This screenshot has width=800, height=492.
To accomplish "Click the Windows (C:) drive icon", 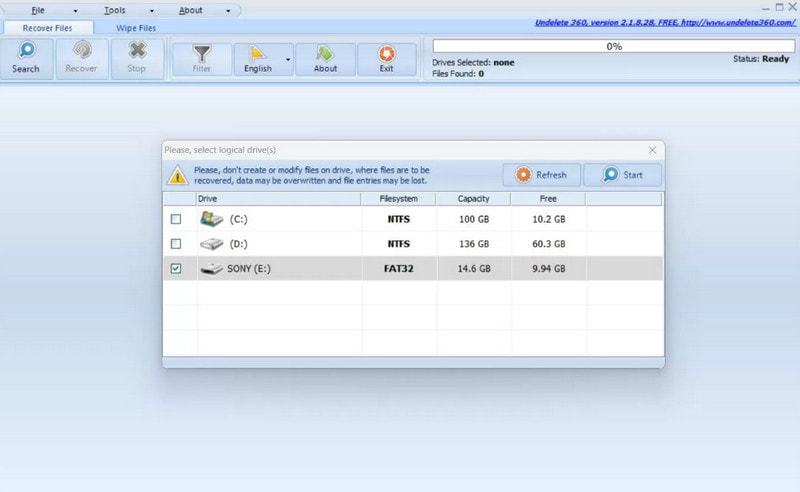I will point(212,219).
